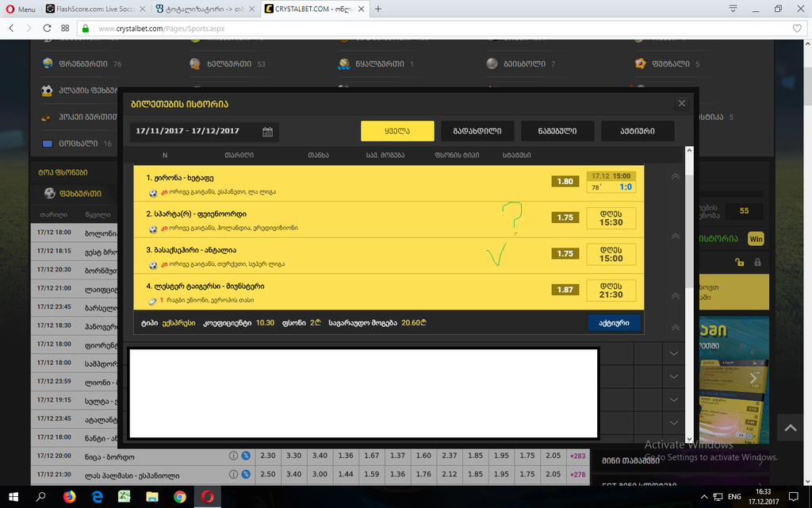Viewport: 812px width, 508px height.
Task: Click the 17/11/2017 - 17/12/2017 date range field
Action: pos(204,131)
